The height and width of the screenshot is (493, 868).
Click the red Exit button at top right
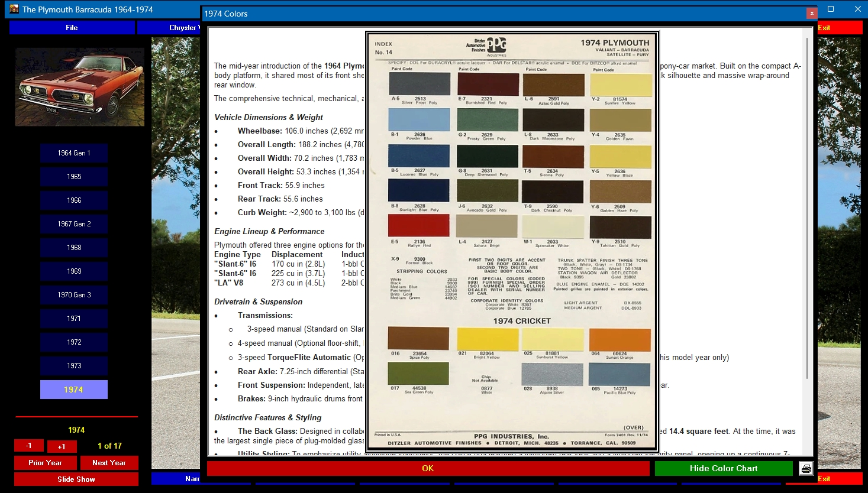point(840,28)
